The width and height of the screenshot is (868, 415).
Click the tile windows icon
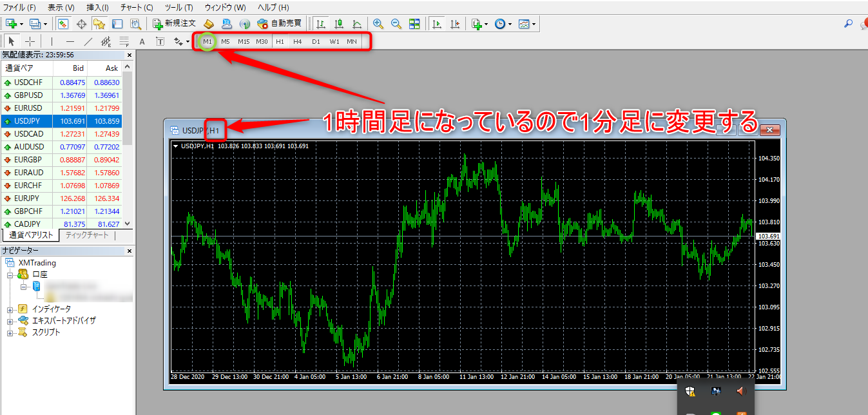point(414,24)
